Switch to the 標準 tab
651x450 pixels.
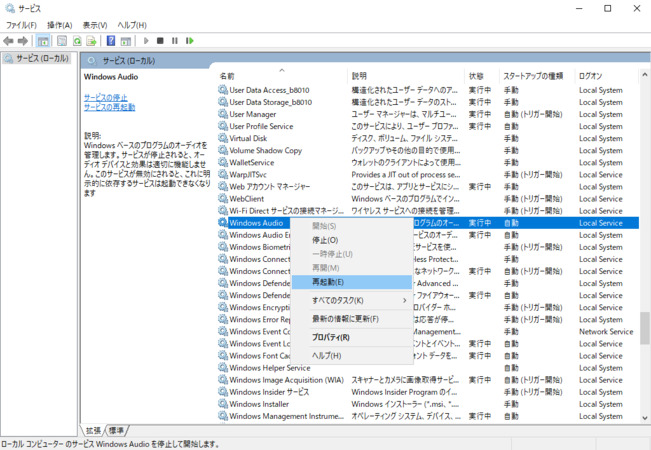click(x=116, y=430)
